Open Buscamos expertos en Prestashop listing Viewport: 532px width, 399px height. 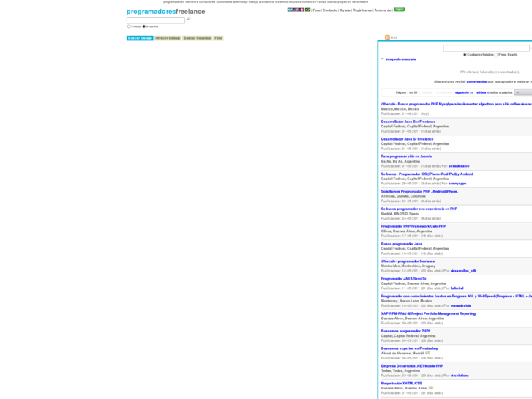tap(410, 348)
